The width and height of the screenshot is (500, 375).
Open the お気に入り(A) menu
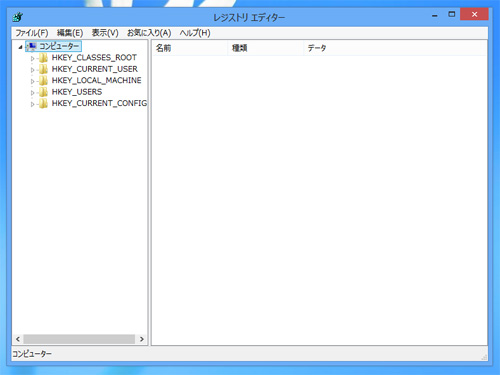[x=149, y=33]
